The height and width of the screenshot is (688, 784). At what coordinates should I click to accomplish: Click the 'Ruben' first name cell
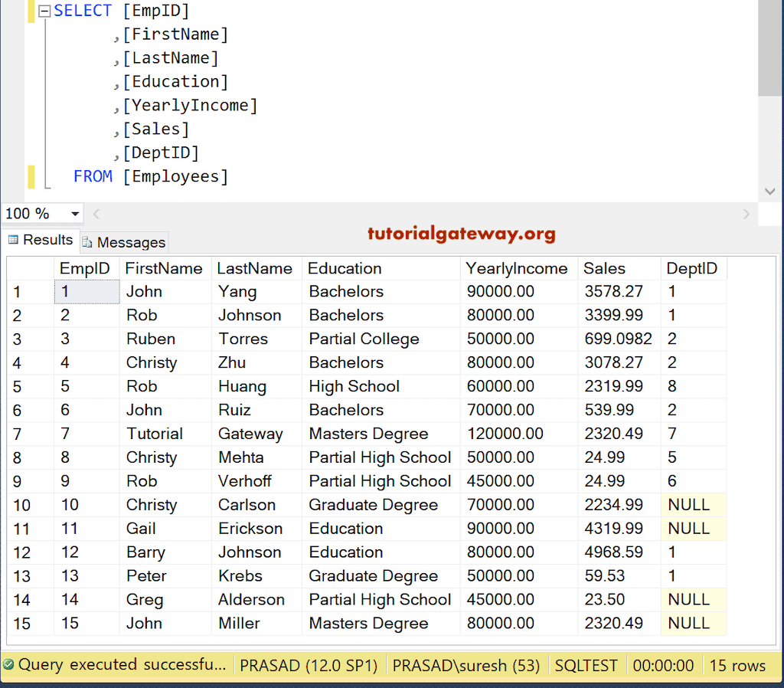tap(165, 339)
